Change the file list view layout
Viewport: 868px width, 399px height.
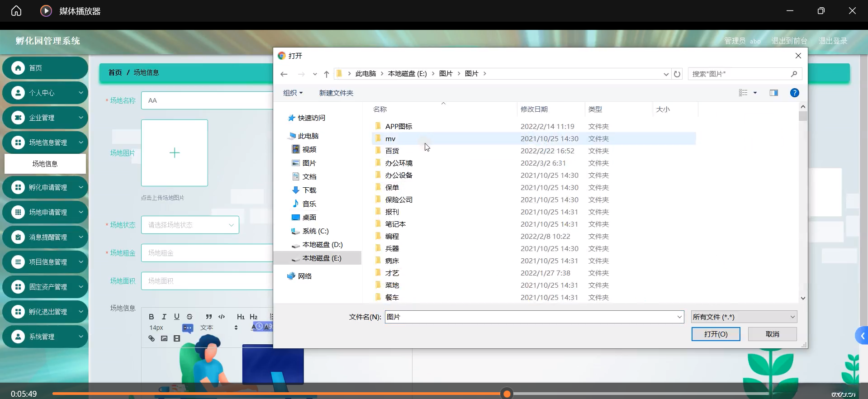tap(743, 93)
